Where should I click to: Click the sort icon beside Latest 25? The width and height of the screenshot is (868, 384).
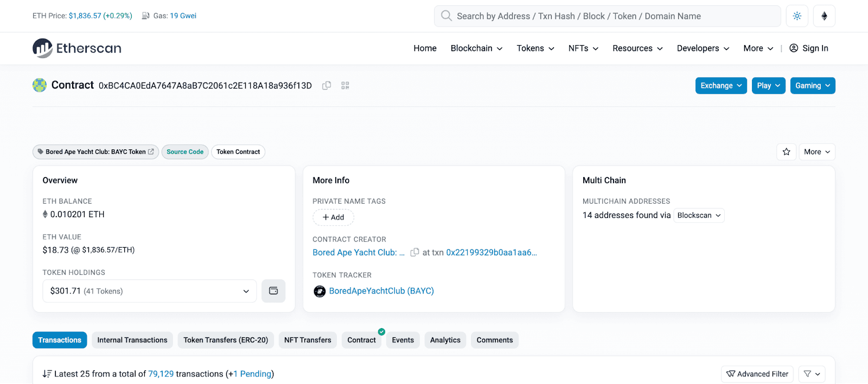coord(47,374)
